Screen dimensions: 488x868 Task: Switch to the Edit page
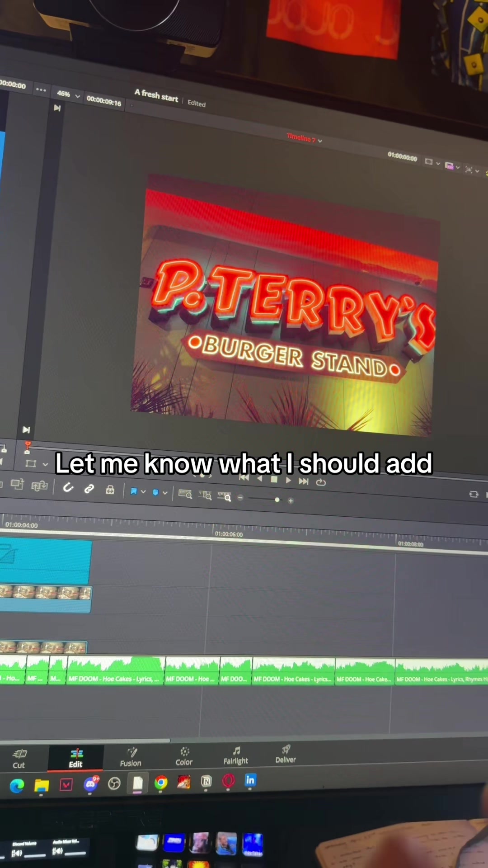tap(76, 759)
